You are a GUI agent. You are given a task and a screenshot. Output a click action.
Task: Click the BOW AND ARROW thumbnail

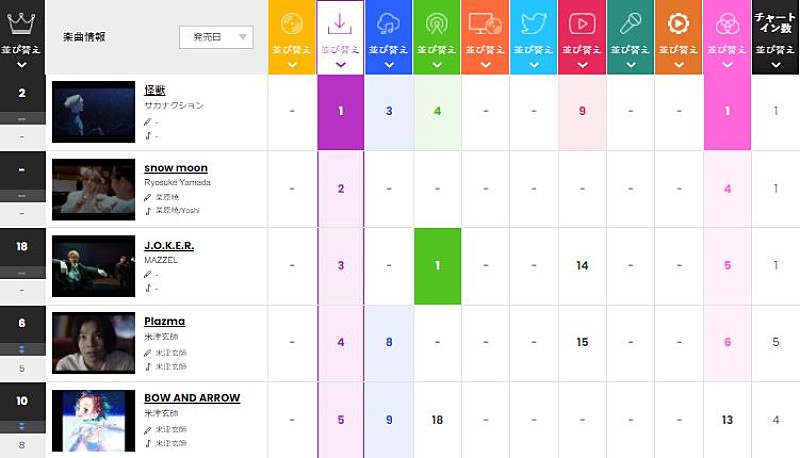[x=93, y=420]
